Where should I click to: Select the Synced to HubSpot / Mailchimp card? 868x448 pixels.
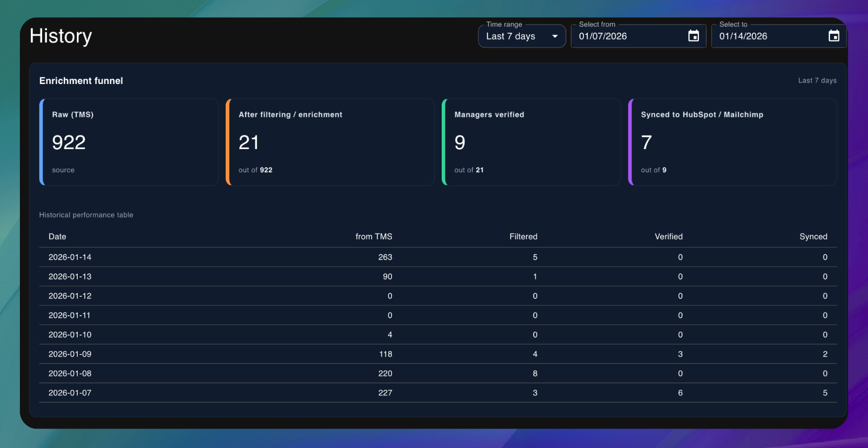[732, 142]
